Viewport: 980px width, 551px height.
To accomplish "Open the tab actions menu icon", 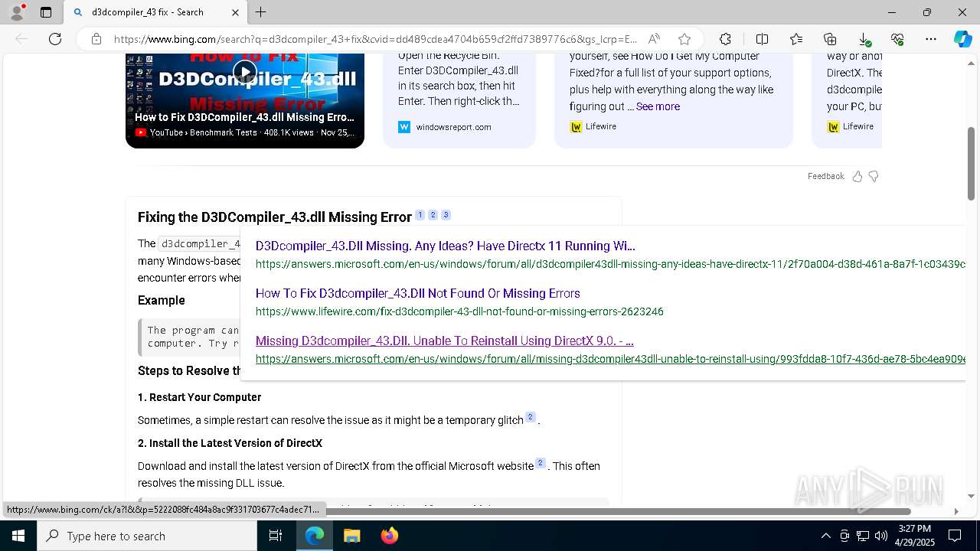I will [46, 12].
